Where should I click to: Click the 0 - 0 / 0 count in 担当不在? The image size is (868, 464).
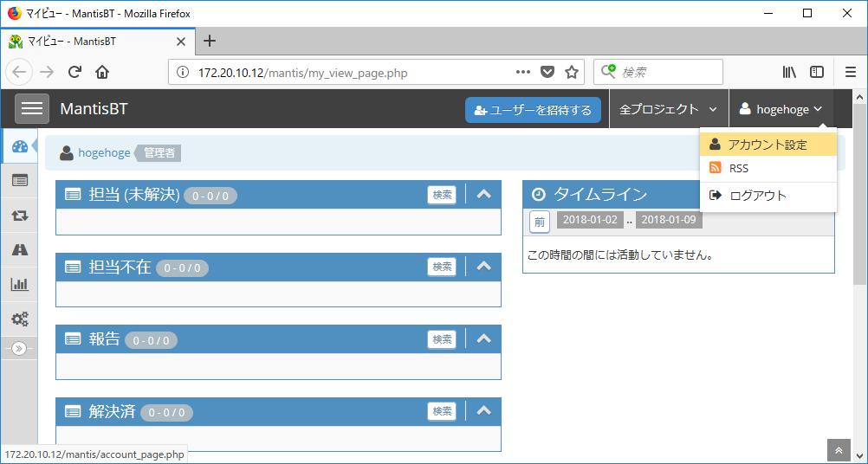182,268
